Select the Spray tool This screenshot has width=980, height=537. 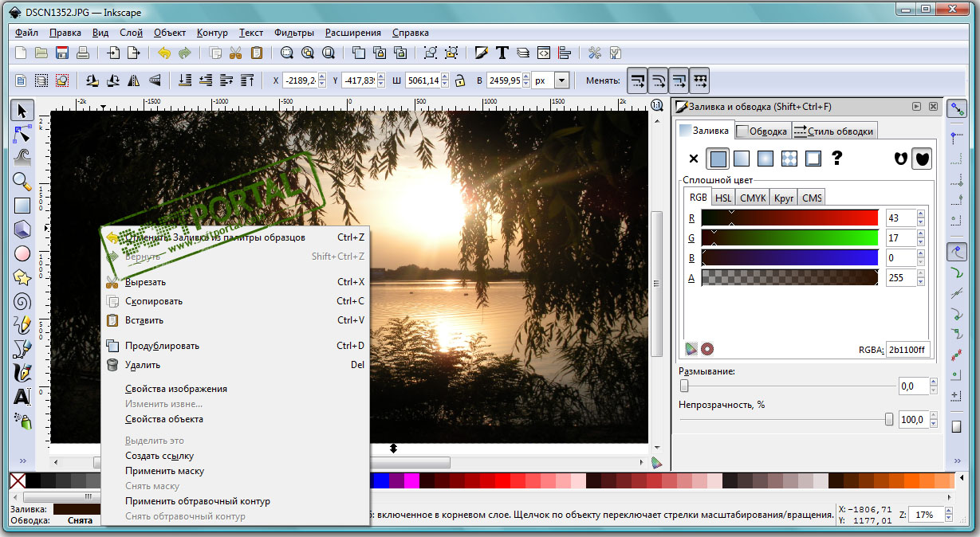[x=22, y=420]
